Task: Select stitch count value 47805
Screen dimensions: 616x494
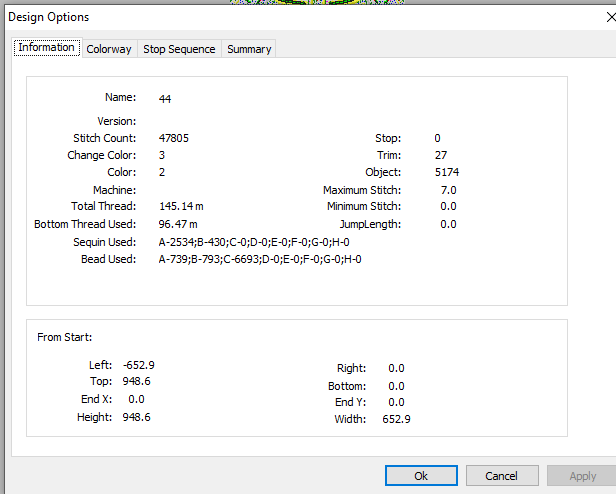Action: tap(174, 138)
